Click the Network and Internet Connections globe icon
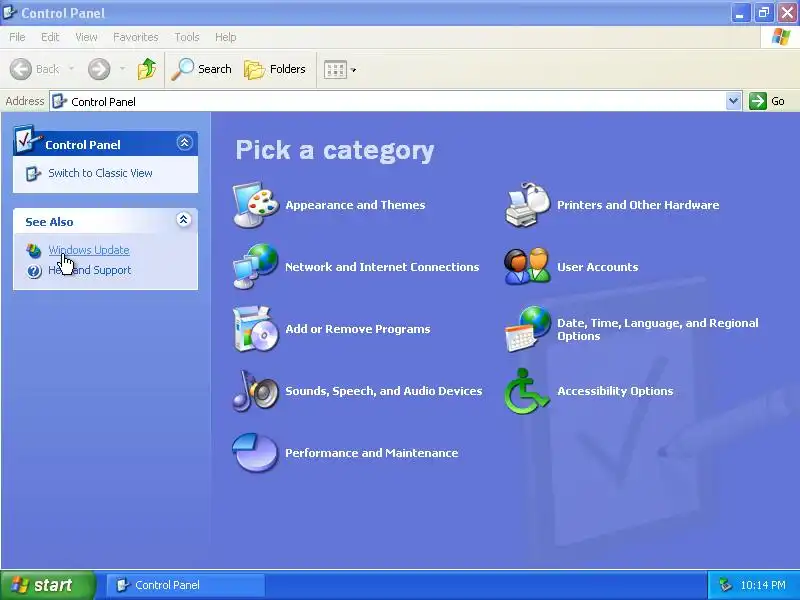The height and width of the screenshot is (600, 800). (256, 266)
